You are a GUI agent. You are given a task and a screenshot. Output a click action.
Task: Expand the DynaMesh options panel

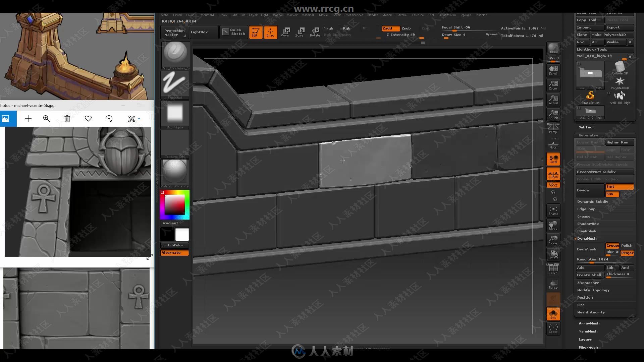(587, 238)
